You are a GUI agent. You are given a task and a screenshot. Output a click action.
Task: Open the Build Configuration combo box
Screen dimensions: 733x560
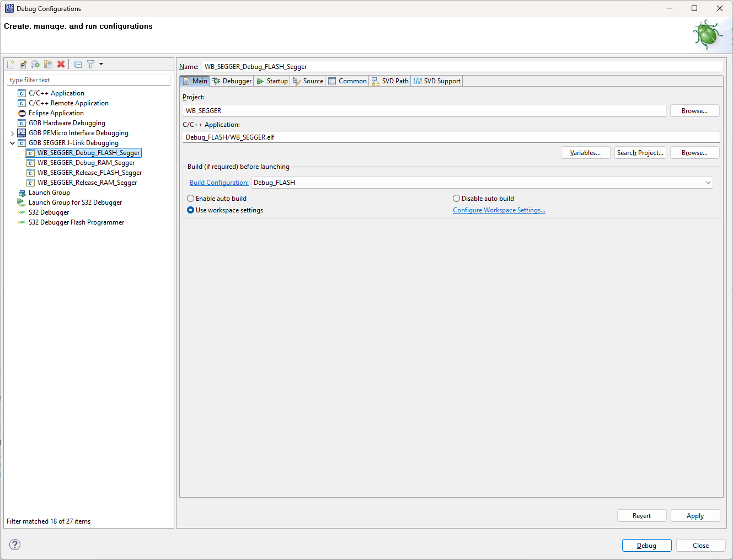tap(482, 183)
